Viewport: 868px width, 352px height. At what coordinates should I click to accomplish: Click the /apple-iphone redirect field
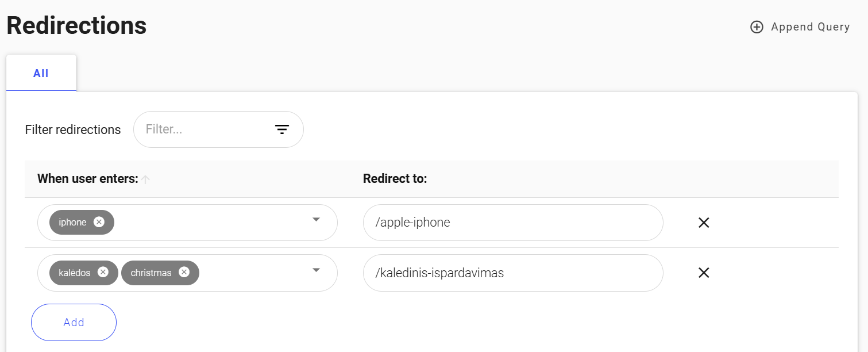[512, 223]
